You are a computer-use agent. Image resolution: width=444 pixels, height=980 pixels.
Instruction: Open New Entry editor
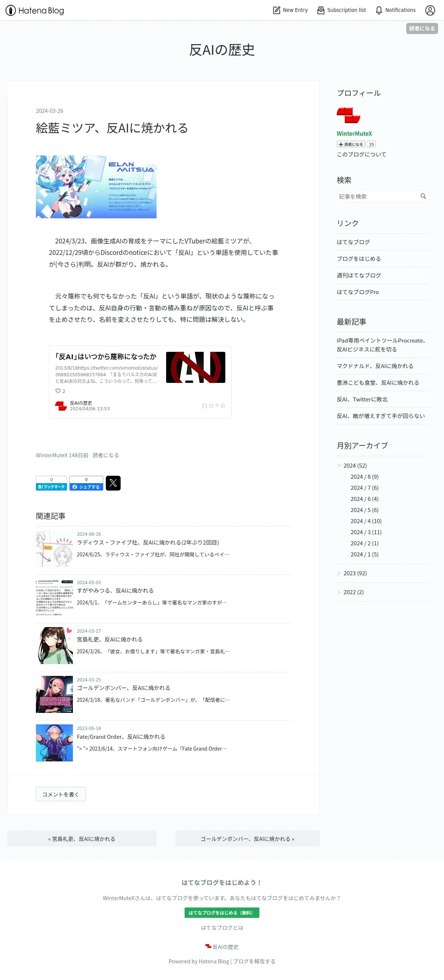click(290, 10)
